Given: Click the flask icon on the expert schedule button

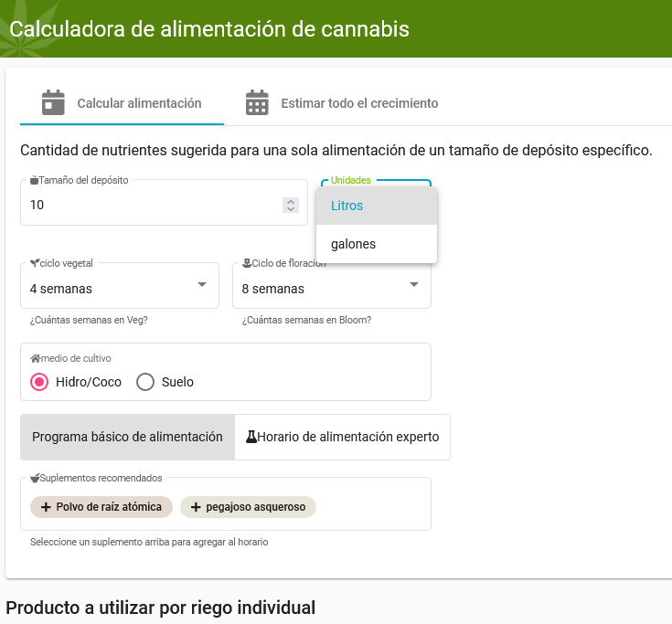Looking at the screenshot, I should click(251, 437).
